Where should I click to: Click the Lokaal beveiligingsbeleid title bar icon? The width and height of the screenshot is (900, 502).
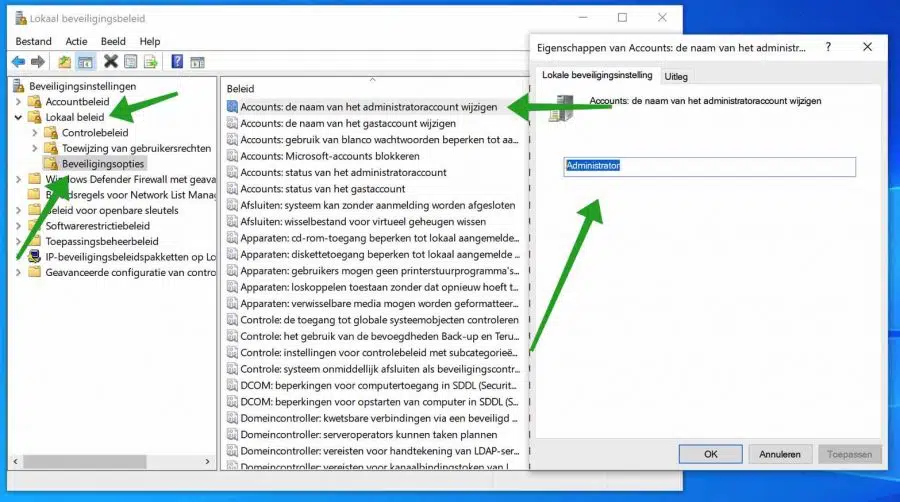21,18
